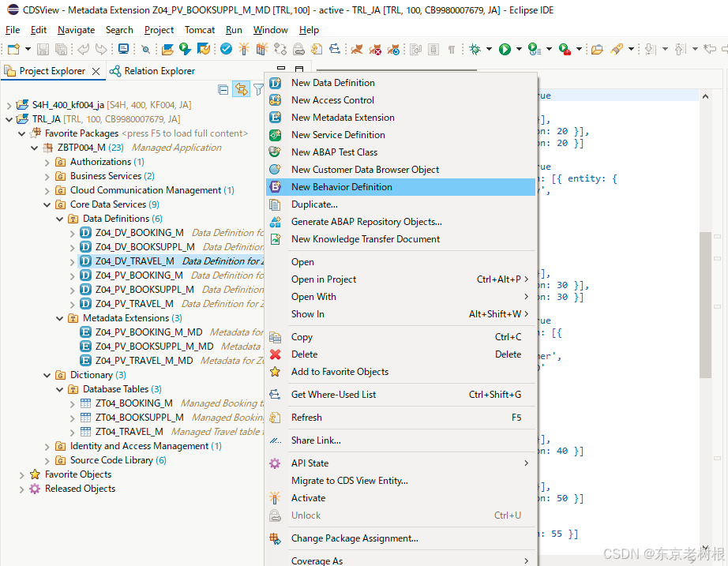Open the filter funnel icon in Project Explorer

(258, 88)
